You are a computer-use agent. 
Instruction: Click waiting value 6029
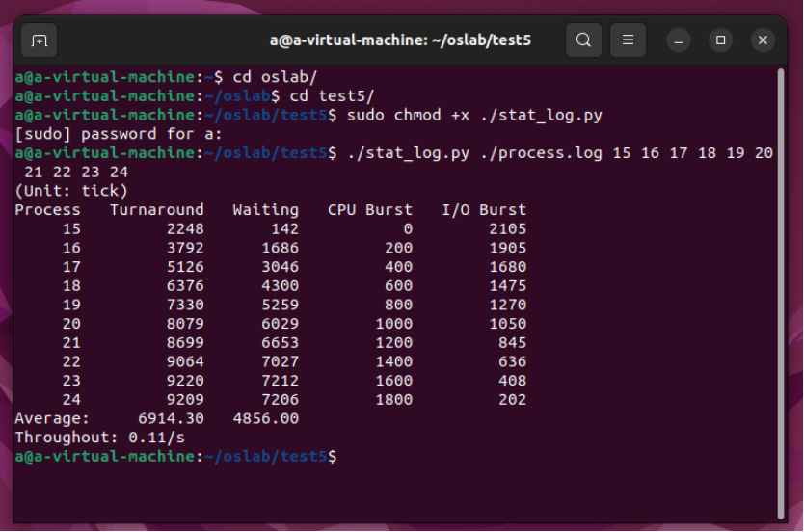pos(280,324)
